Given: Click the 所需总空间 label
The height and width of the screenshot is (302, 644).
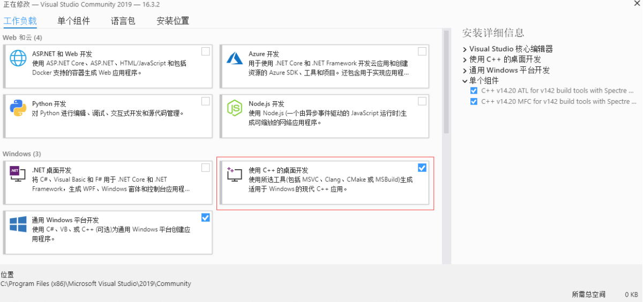Looking at the screenshot, I should tap(588, 295).
